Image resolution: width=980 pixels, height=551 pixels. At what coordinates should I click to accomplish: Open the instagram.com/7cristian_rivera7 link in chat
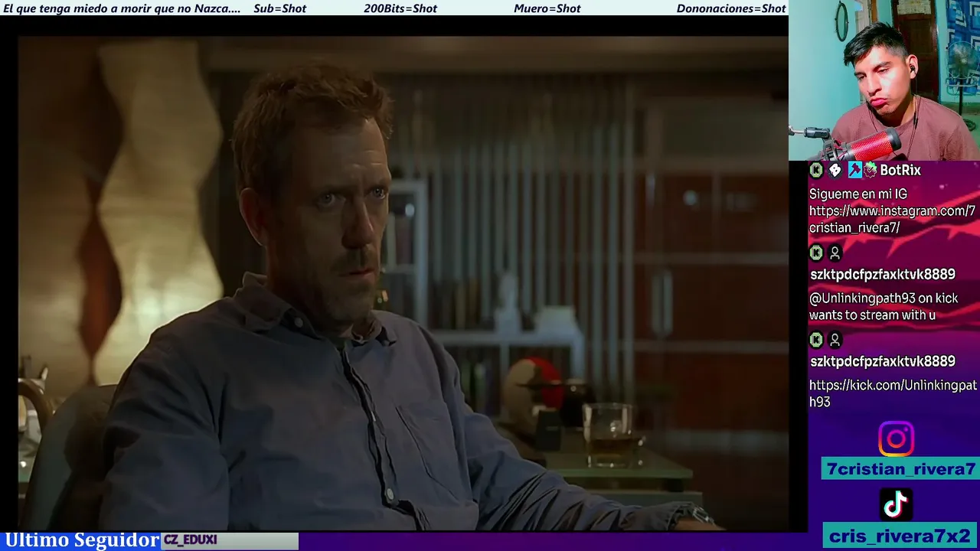892,219
